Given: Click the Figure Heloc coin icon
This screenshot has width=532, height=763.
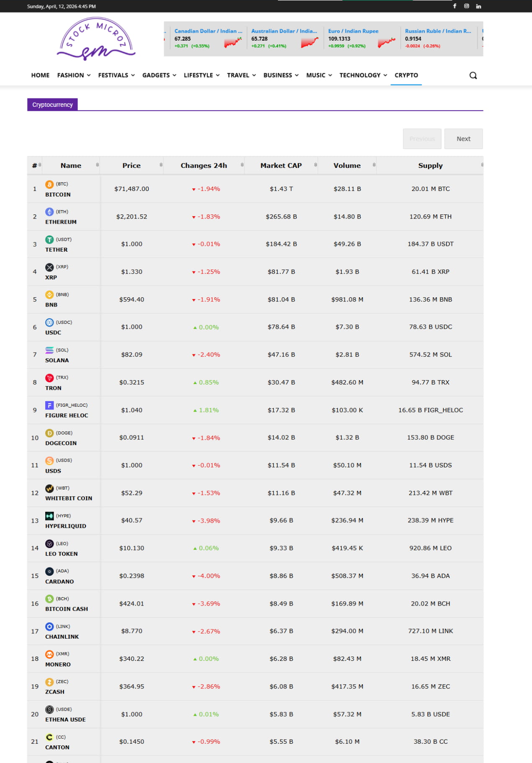Looking at the screenshot, I should [49, 405].
